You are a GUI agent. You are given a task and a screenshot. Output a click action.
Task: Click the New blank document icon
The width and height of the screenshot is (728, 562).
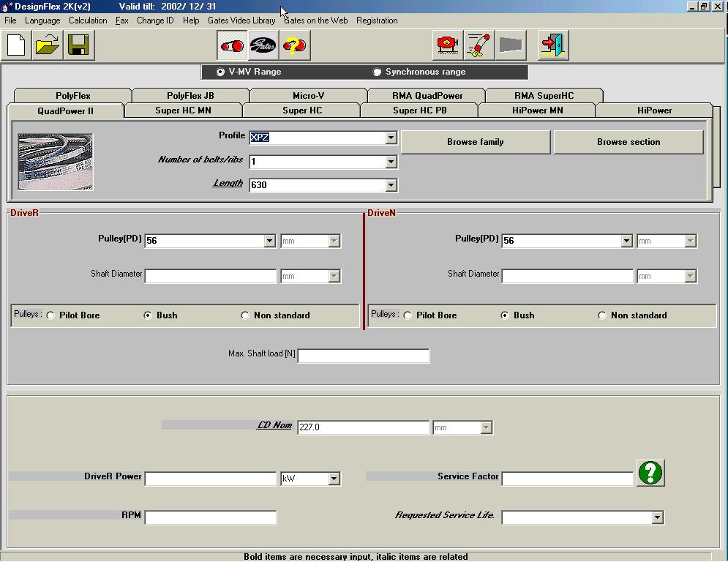16,45
